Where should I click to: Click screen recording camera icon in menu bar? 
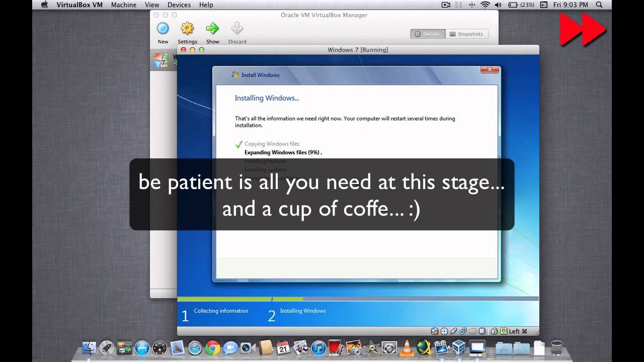coord(446,5)
